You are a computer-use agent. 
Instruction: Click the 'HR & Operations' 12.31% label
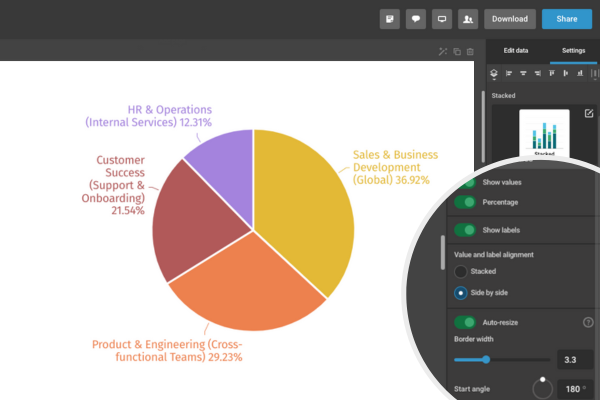point(148,116)
